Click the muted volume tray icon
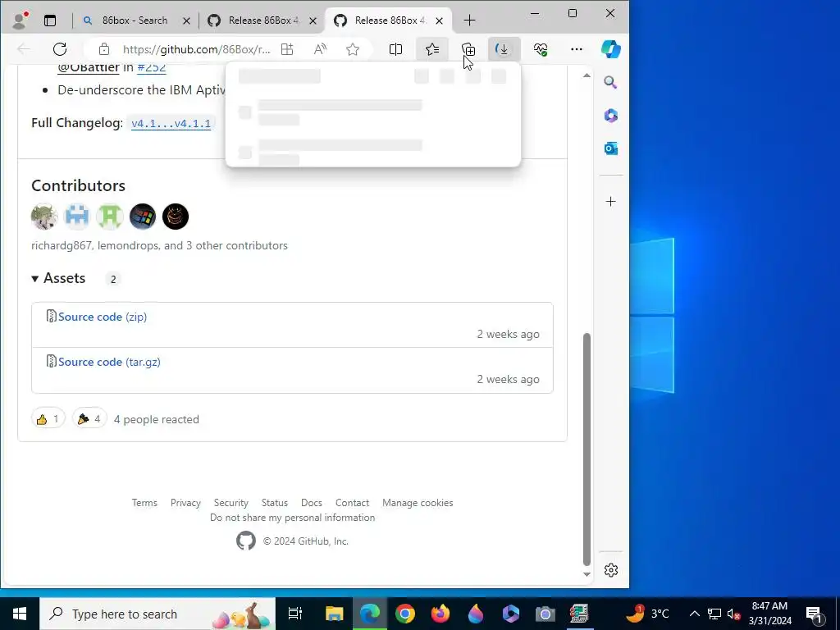This screenshot has height=630, width=840. coord(733,614)
